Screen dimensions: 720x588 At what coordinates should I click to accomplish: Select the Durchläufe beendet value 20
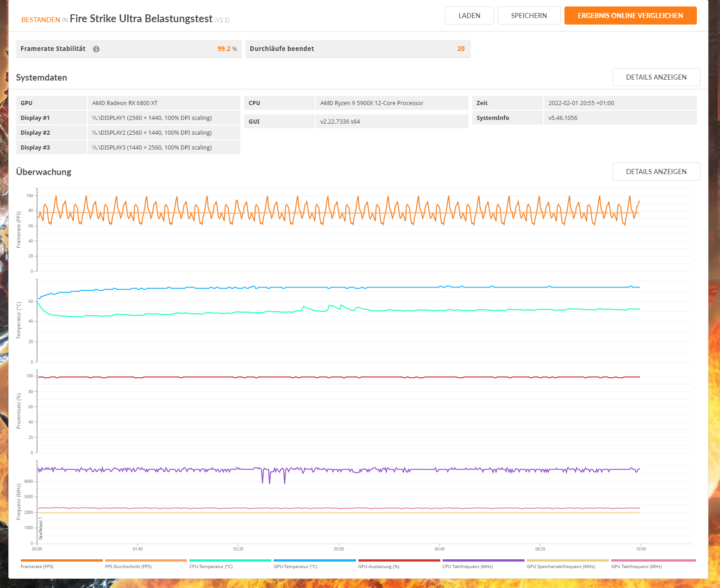(461, 49)
